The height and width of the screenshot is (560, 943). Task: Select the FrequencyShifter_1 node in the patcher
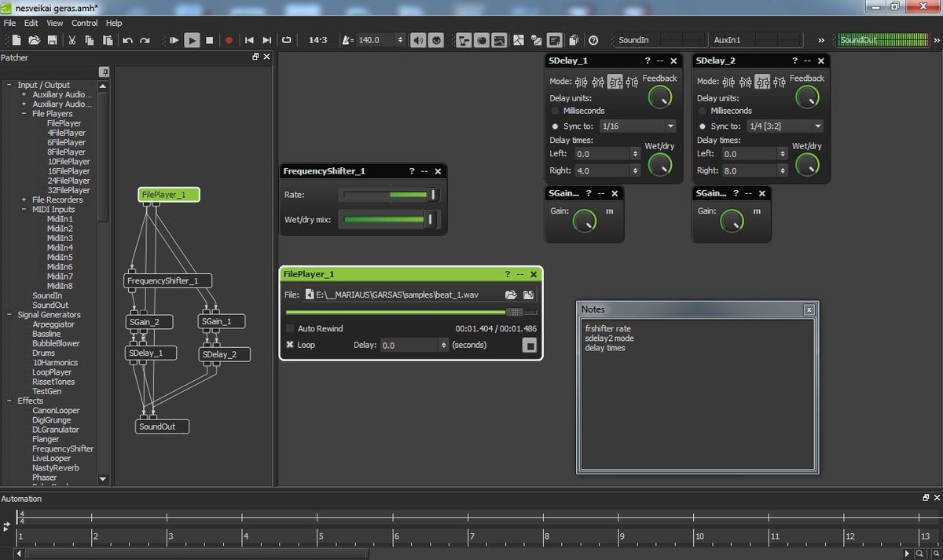coord(166,280)
